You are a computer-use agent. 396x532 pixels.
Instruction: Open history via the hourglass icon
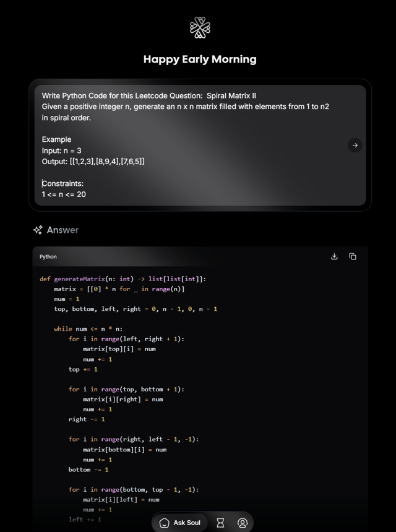pos(220,523)
